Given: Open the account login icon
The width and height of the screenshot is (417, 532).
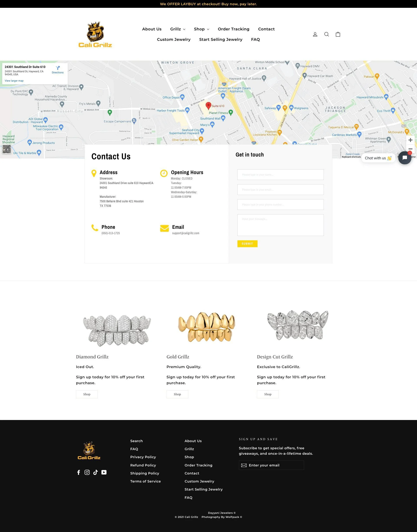Looking at the screenshot, I should 315,34.
